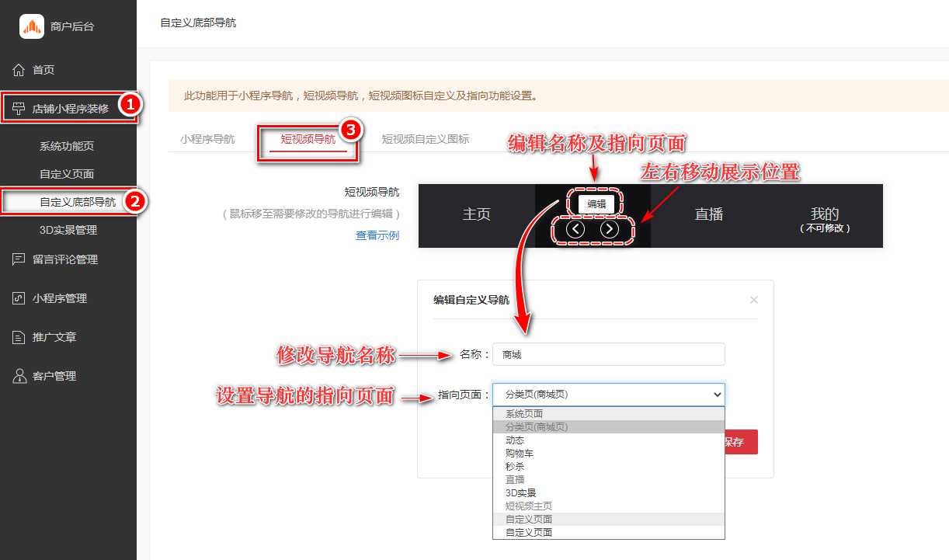This screenshot has height=560, width=949.
Task: Open 自定义页面 in the sidebar submenu
Action: (x=67, y=174)
